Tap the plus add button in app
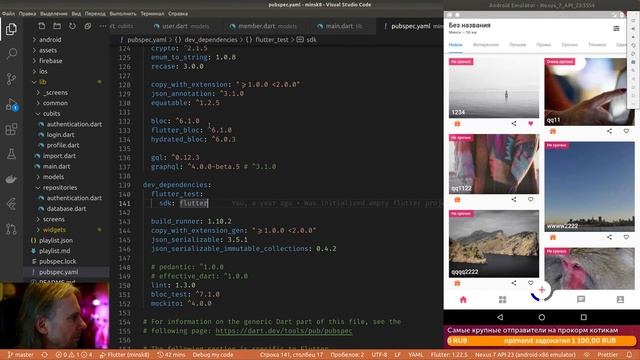 point(542,290)
